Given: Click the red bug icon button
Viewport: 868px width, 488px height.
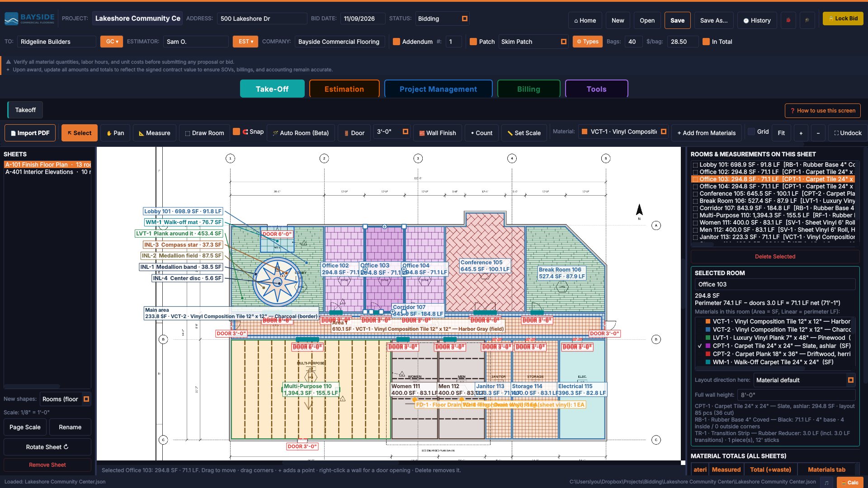Looking at the screenshot, I should 788,20.
